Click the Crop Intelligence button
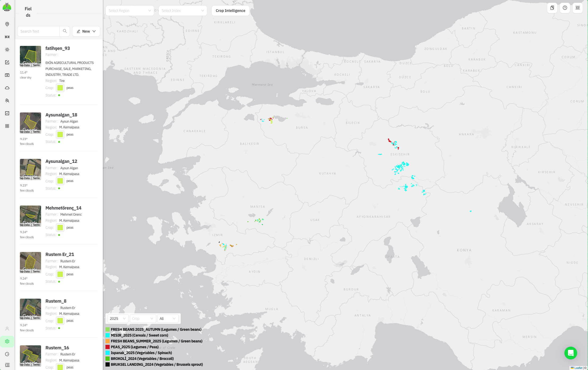588x370 pixels. click(230, 11)
